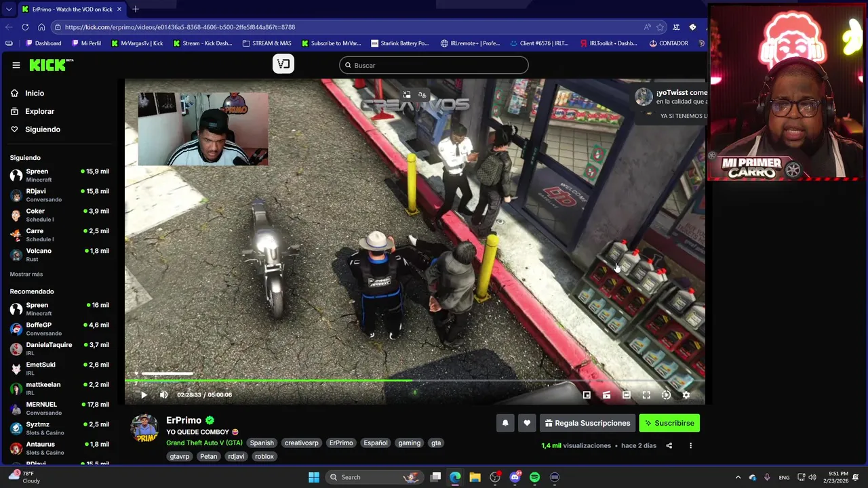
Task: Open Dashboard bookmark
Action: (43, 43)
